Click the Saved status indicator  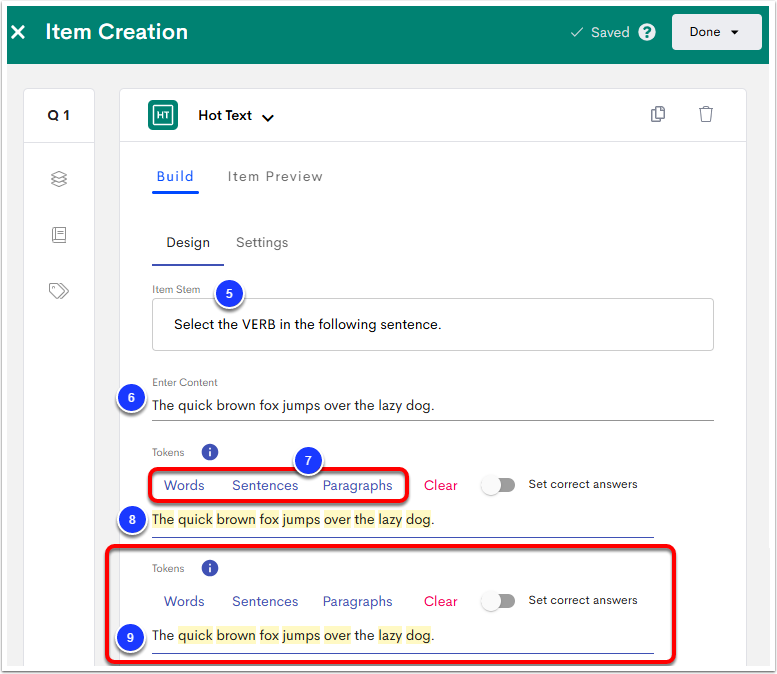(x=600, y=32)
